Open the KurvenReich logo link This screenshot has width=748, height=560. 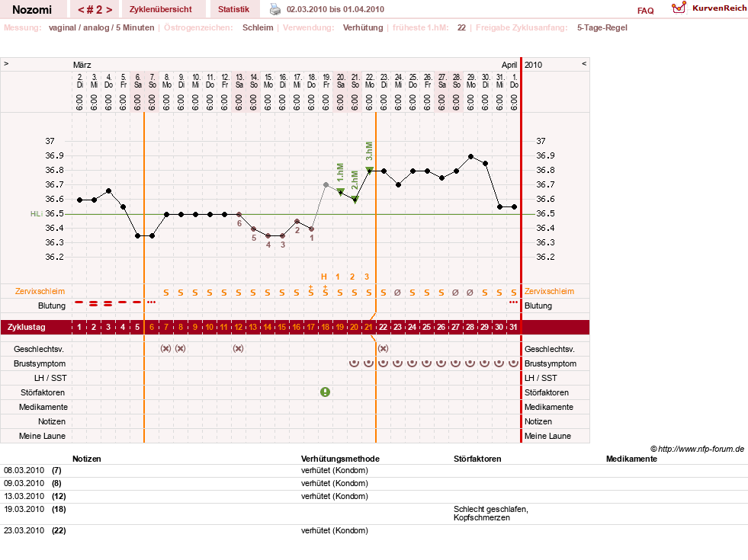click(709, 8)
